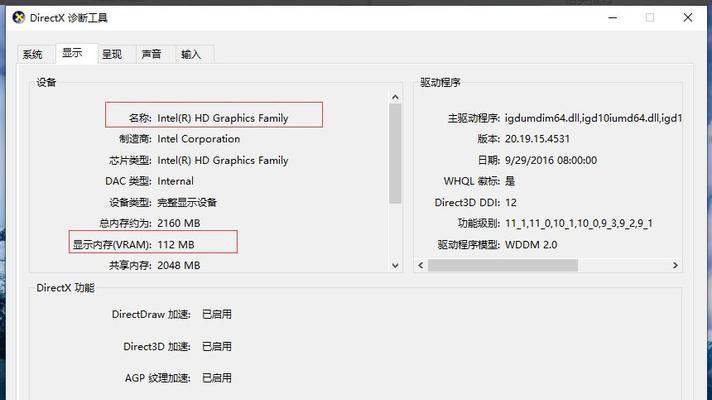Select the Direct3D DDI value 12

click(x=511, y=202)
